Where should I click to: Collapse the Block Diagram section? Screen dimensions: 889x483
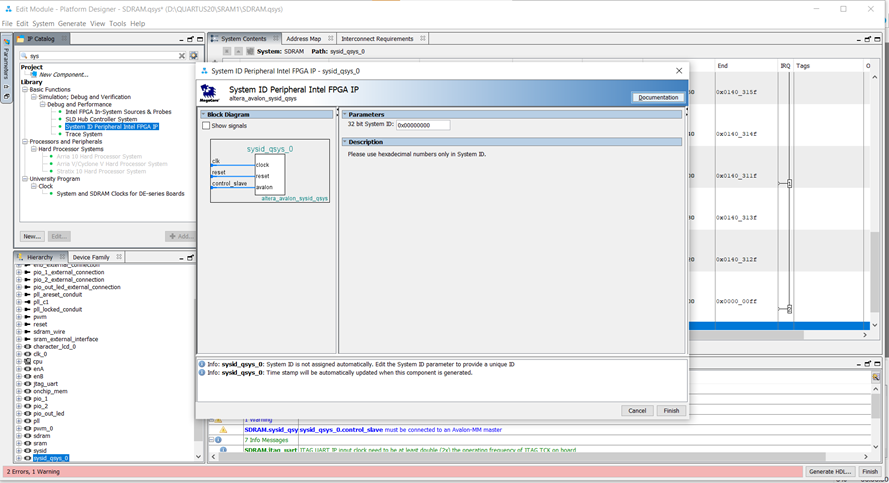coord(205,115)
